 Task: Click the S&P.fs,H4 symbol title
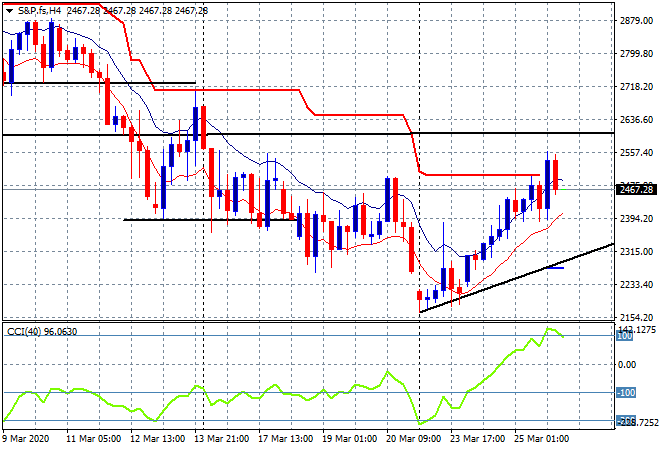point(39,11)
